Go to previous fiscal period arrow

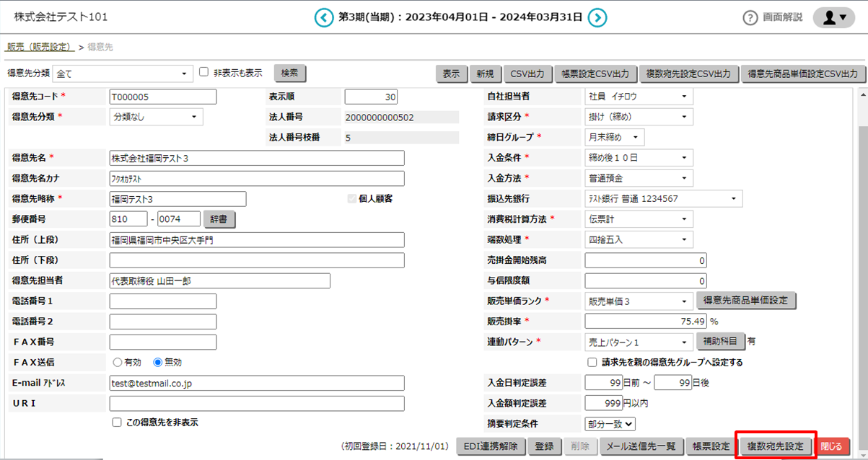click(x=324, y=18)
